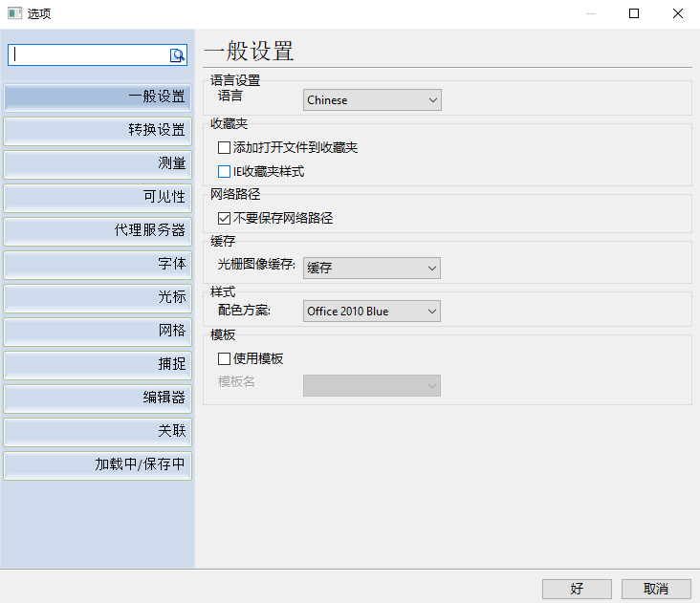Open the 光栅图像缓存 dropdown

[371, 268]
